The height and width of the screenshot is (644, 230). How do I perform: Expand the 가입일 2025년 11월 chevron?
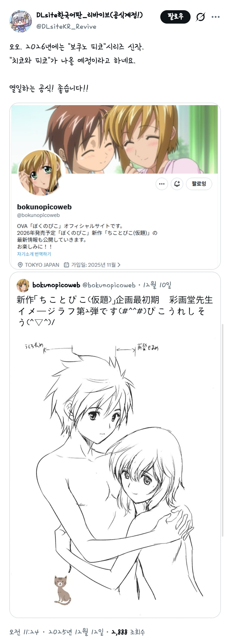coord(119,265)
